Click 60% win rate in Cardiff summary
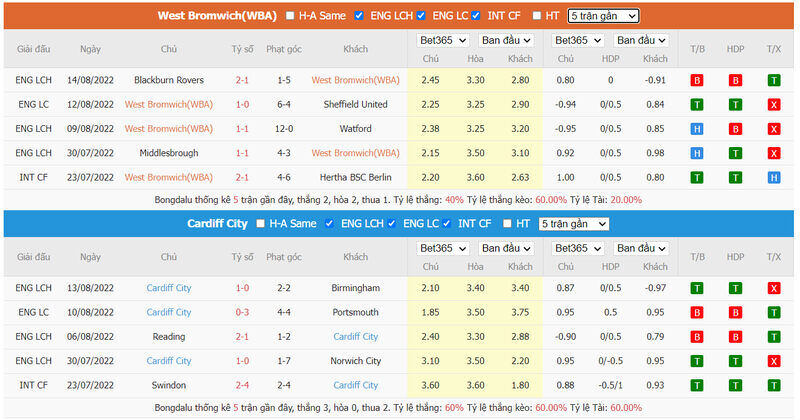This screenshot has width=800, height=420. (x=454, y=408)
